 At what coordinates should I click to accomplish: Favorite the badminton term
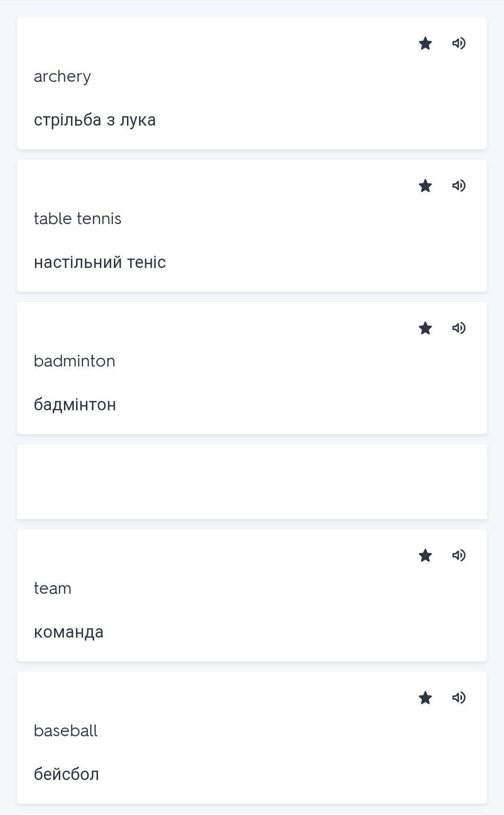click(x=425, y=328)
